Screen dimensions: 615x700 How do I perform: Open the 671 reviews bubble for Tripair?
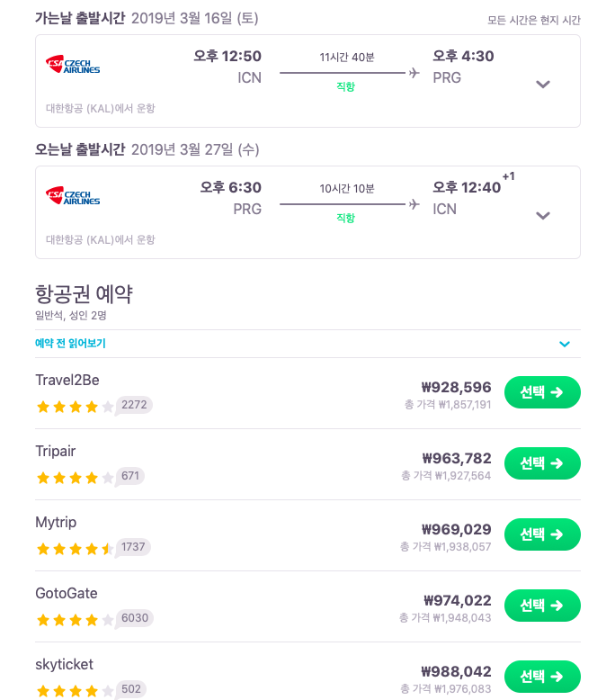(129, 476)
